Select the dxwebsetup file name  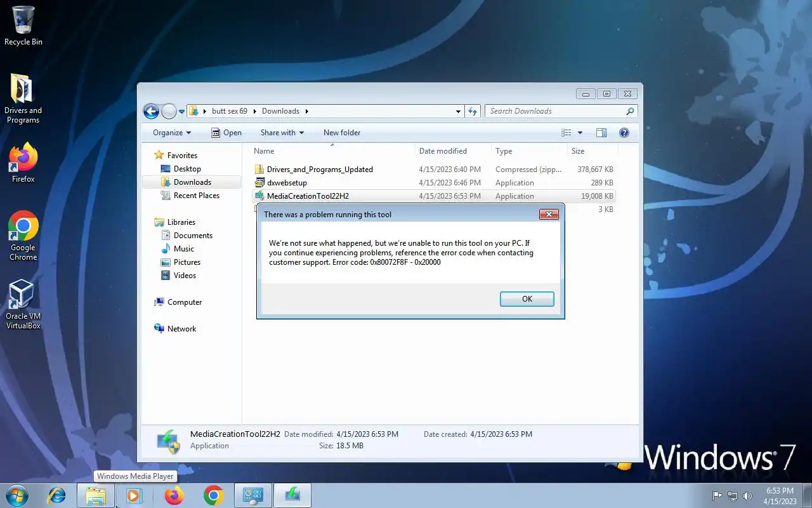[x=287, y=183]
